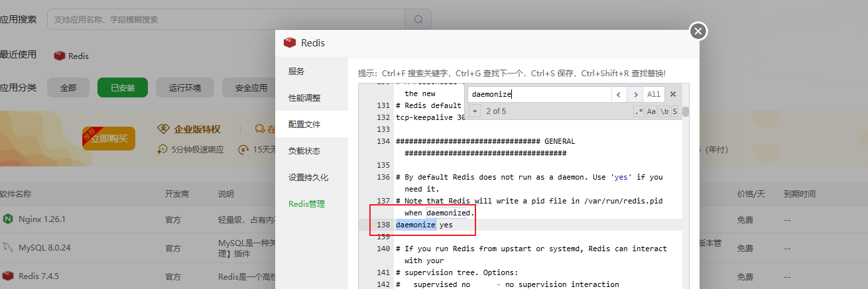Screen dimensions: 868x289
Task: Filter apps by 已安装 category
Action: tap(123, 87)
